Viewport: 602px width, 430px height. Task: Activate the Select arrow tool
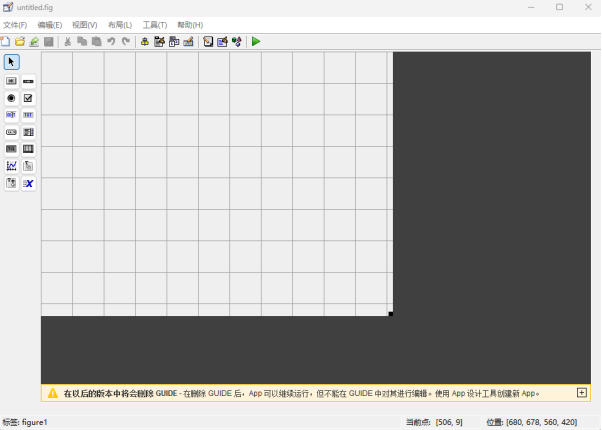pos(11,62)
